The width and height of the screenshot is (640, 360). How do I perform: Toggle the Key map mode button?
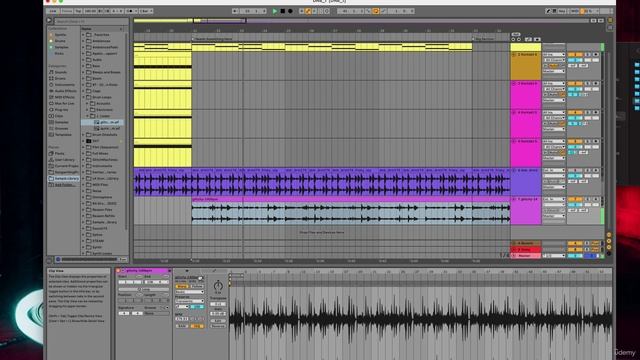562,11
